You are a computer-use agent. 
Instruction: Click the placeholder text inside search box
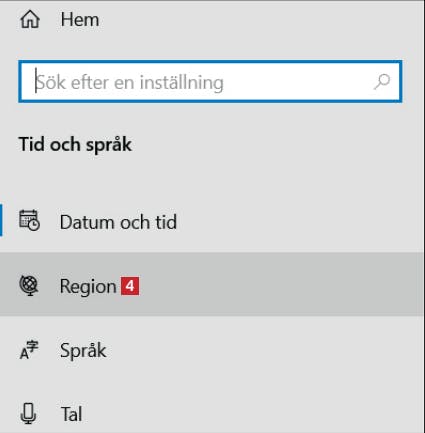[130, 82]
